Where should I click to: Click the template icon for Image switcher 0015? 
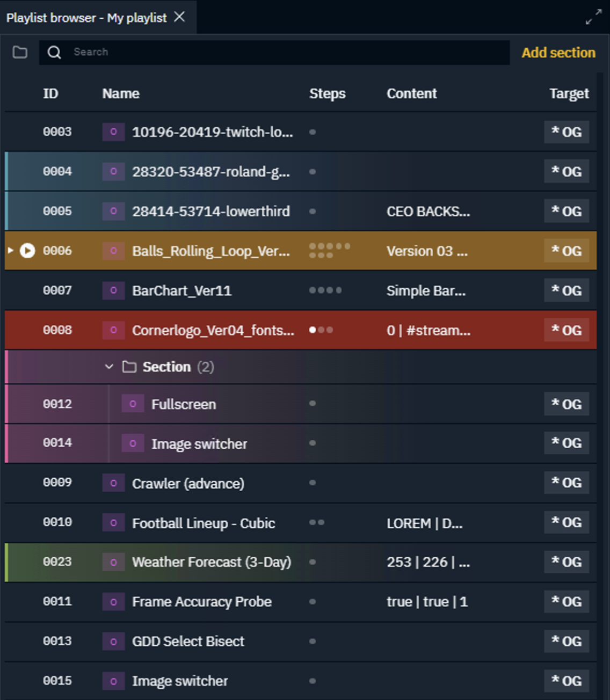113,681
